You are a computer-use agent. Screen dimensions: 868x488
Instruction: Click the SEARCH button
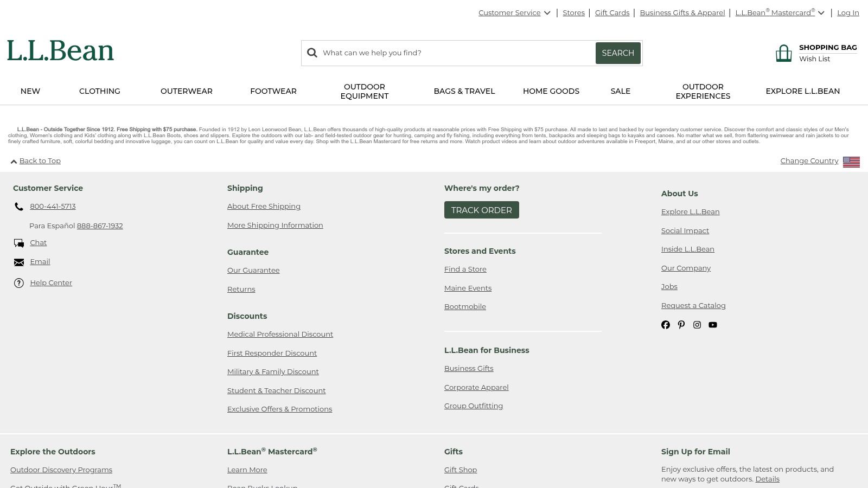tap(618, 53)
